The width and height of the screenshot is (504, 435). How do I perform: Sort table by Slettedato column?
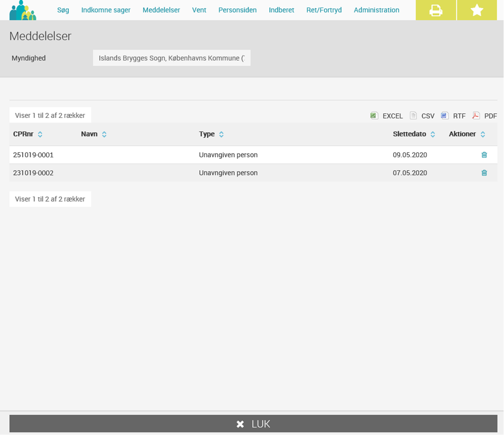click(414, 134)
